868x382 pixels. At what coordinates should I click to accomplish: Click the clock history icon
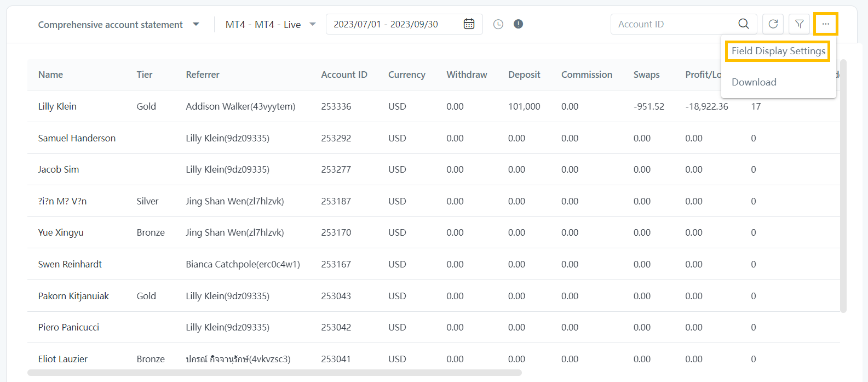[498, 24]
